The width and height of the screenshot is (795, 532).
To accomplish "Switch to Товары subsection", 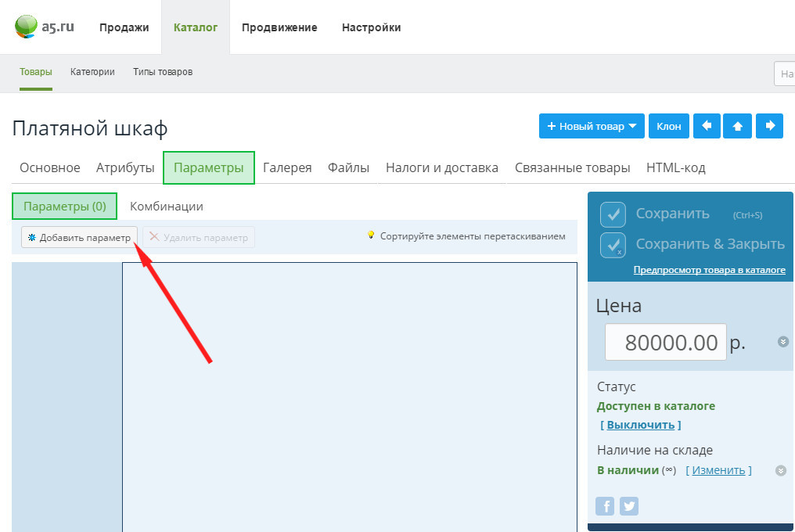I will [x=36, y=72].
